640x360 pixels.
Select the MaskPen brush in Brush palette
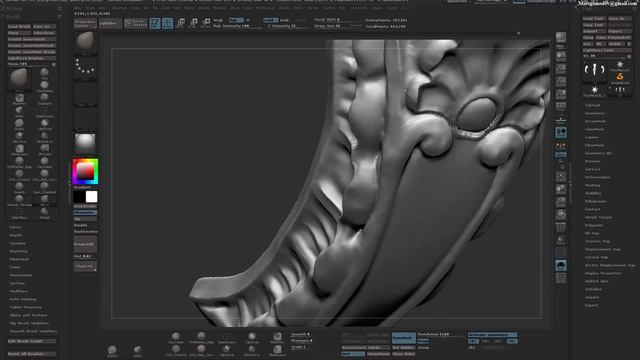[x=19, y=99]
